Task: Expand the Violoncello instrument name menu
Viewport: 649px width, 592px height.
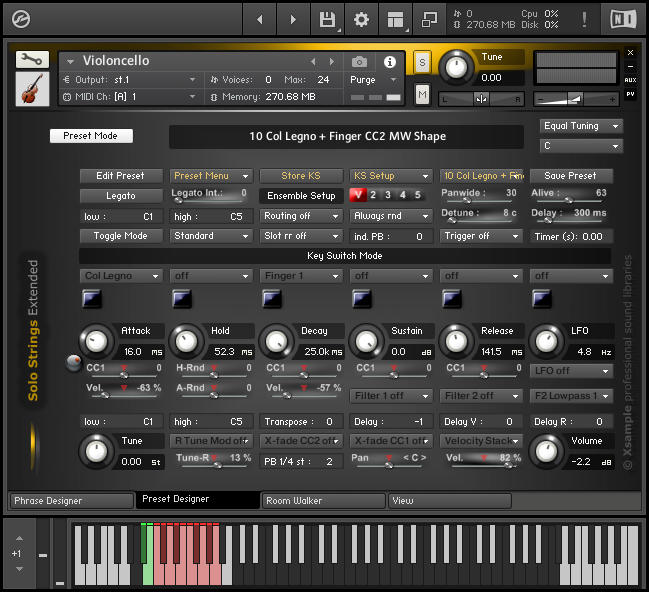Action: pos(70,61)
